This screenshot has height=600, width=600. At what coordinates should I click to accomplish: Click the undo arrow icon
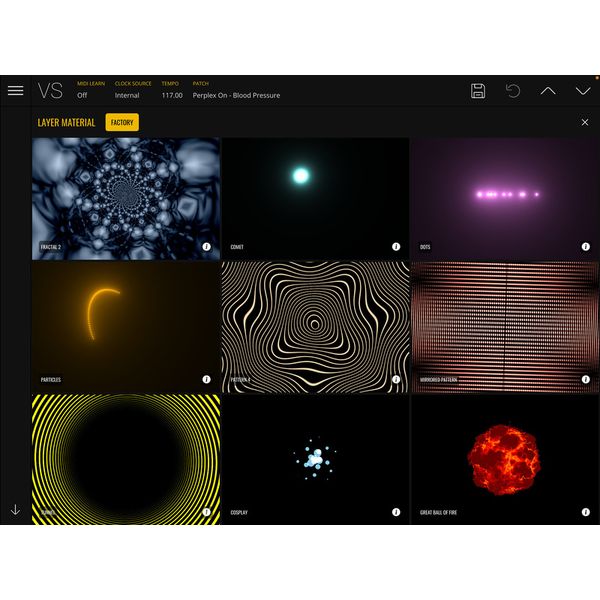[x=513, y=91]
